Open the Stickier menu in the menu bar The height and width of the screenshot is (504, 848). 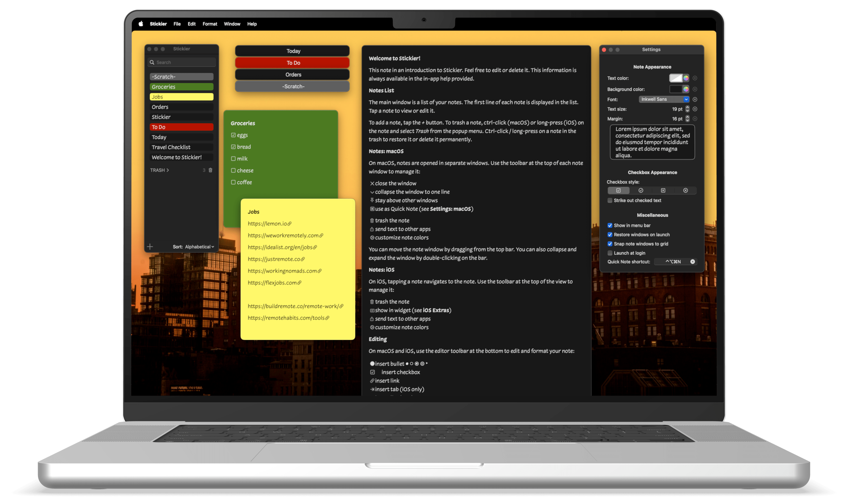[158, 24]
